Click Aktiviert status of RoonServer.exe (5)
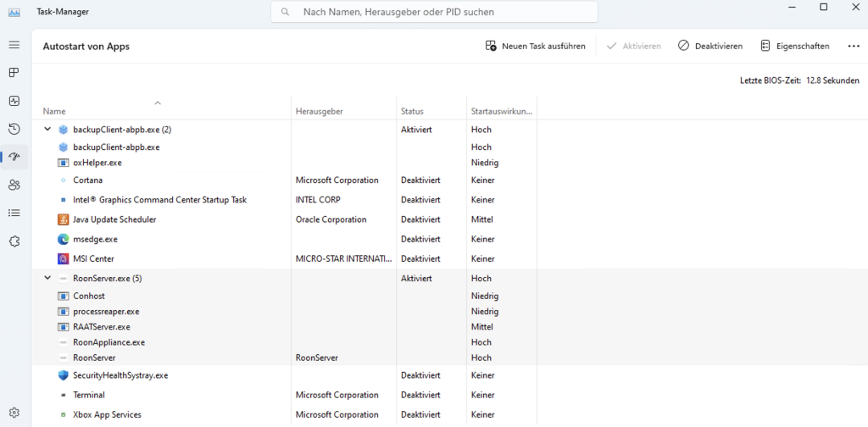The image size is (868, 427). click(416, 278)
